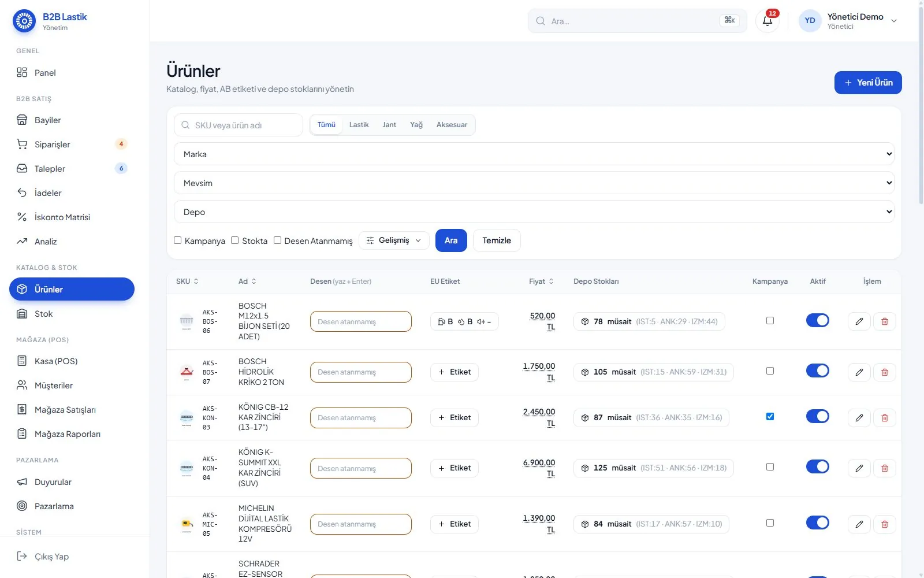Click the Temizle button
Viewport: 924px width, 578px height.
[497, 240]
